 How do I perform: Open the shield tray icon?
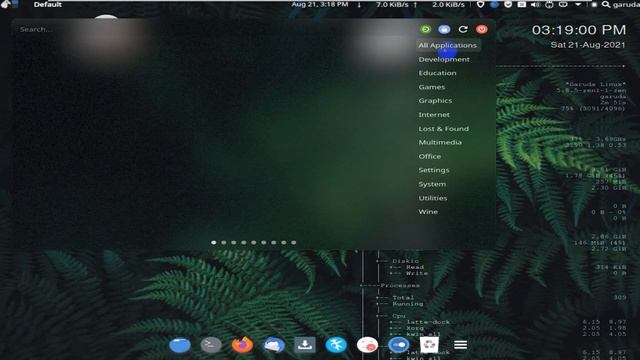[480, 4]
